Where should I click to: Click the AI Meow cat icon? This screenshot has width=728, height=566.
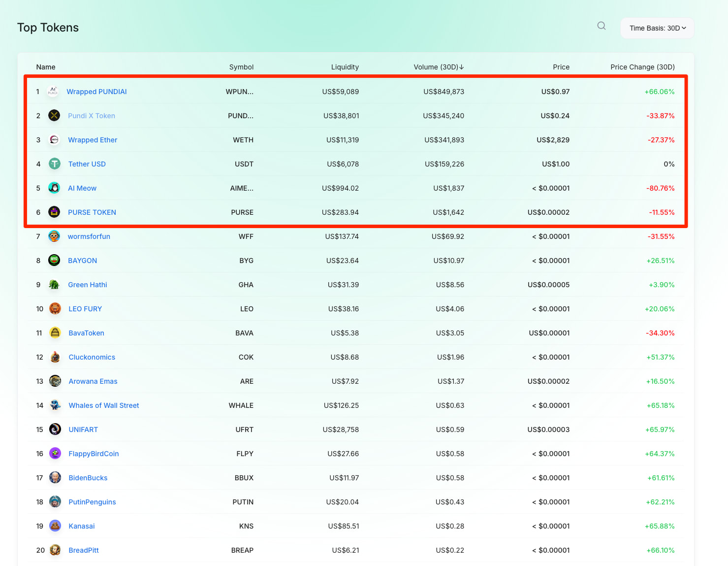coord(54,188)
